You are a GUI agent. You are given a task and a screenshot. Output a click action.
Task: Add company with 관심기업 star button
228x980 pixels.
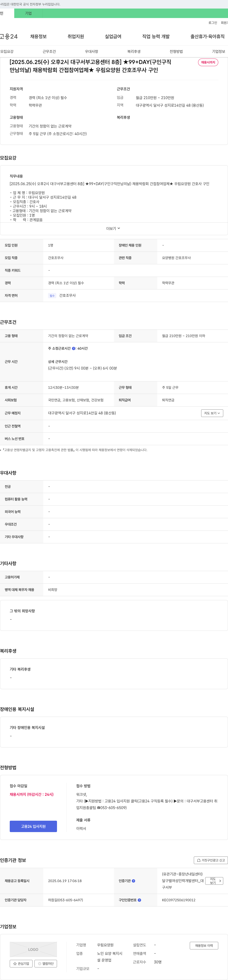coord(21,964)
